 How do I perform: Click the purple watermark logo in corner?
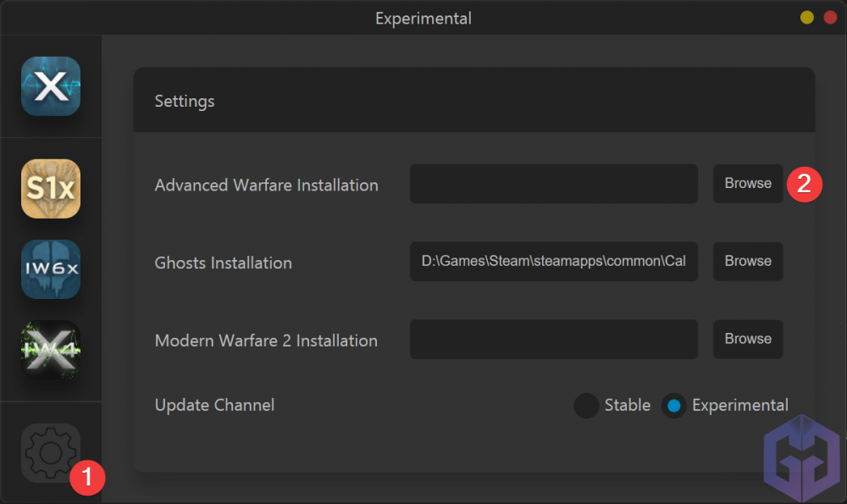click(800, 462)
